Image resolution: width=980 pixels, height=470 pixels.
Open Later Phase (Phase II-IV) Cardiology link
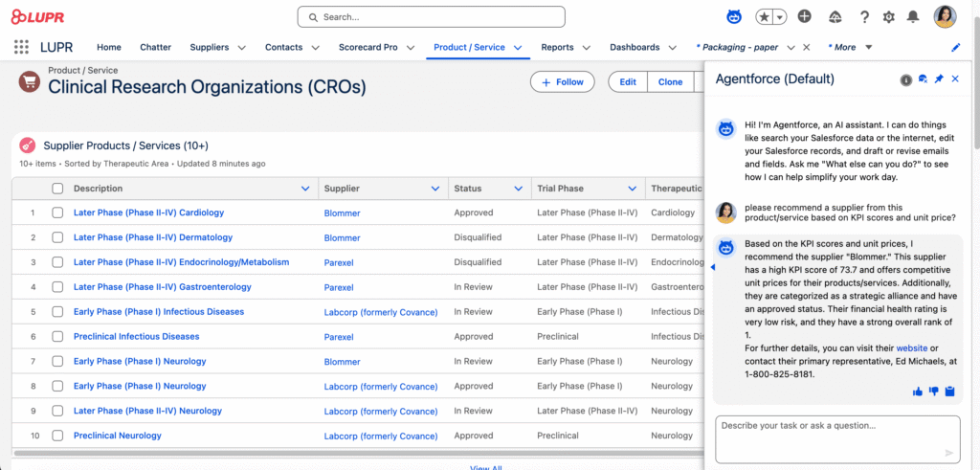pos(148,213)
